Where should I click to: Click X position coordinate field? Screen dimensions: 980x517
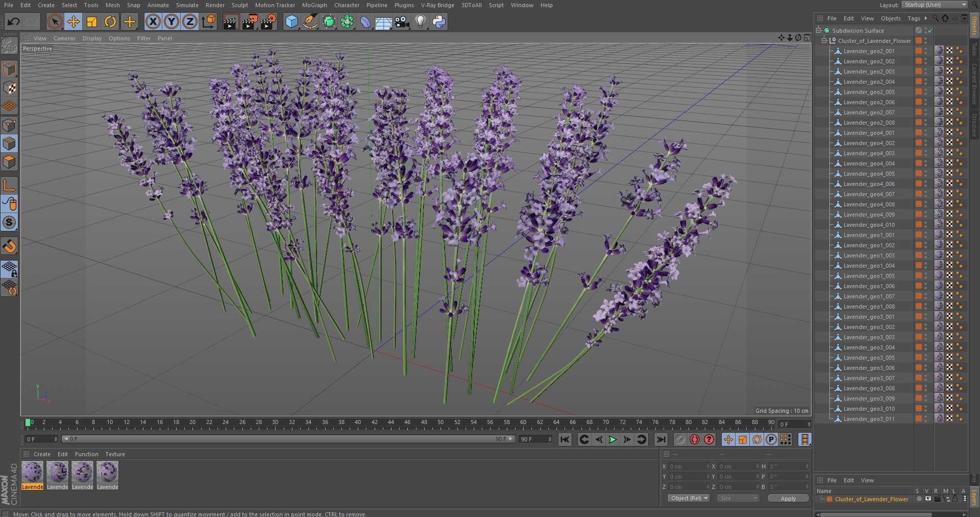[x=689, y=466]
